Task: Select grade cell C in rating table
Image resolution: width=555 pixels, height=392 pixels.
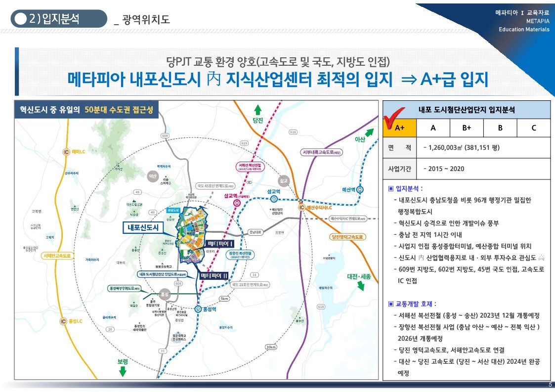Action: (533, 128)
